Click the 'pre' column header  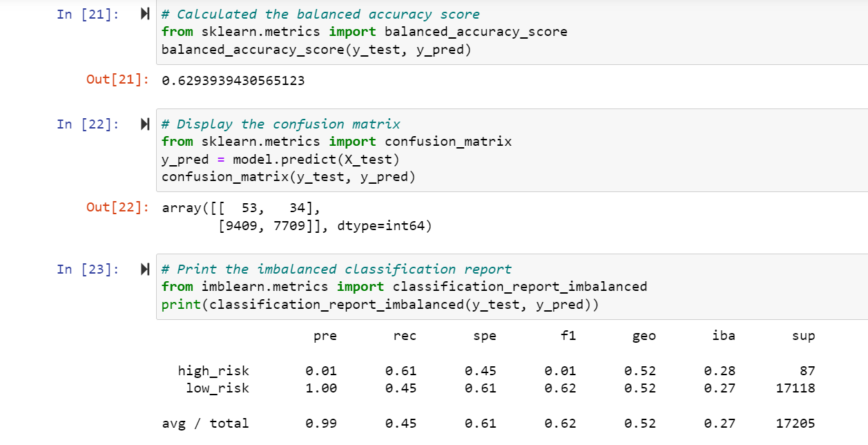pyautogui.click(x=325, y=337)
